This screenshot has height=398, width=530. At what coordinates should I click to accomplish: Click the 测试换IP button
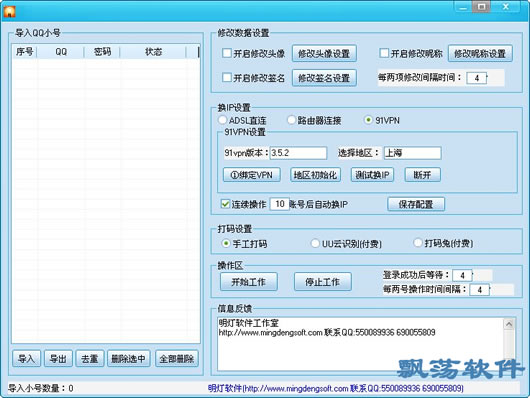pyautogui.click(x=372, y=175)
